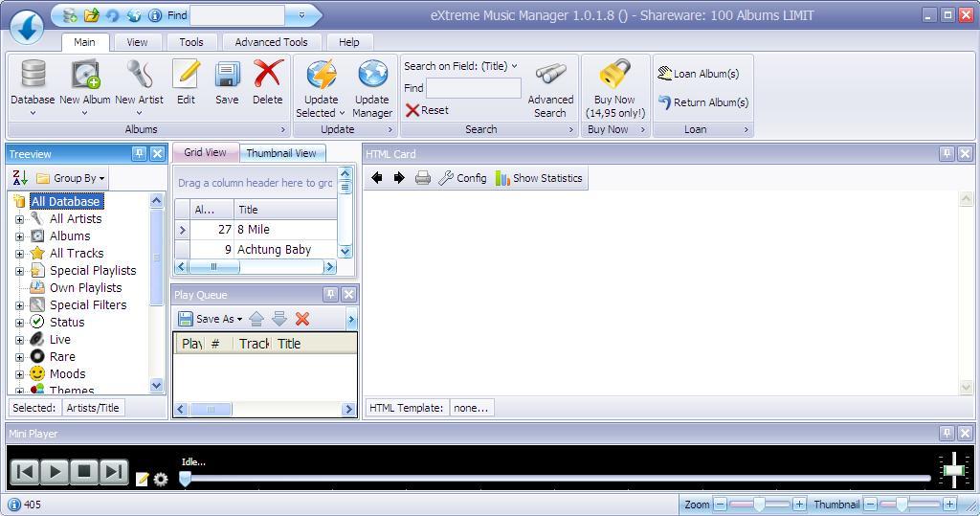
Task: Open Mini Player settings gear
Action: pyautogui.click(x=161, y=479)
